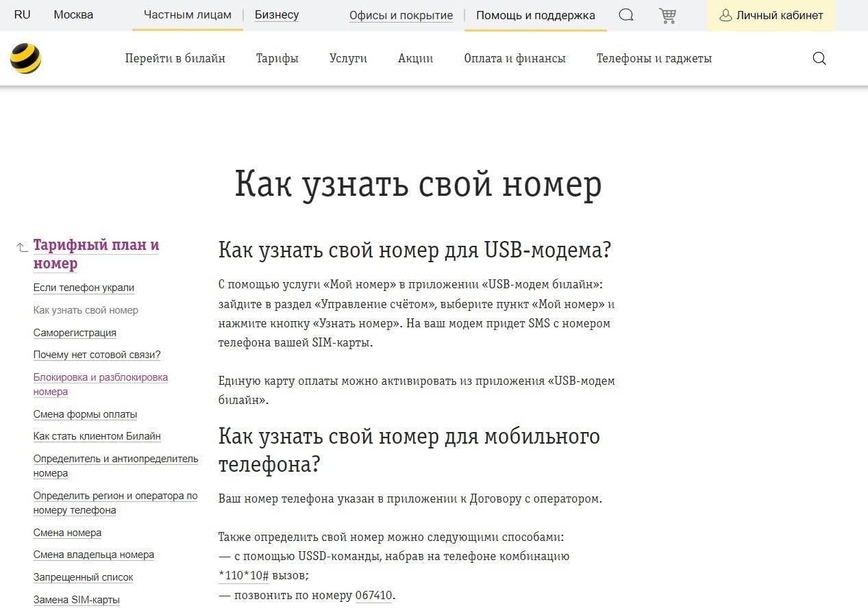Open the Москва city selector
Image resolution: width=868 pixels, height=608 pixels.
tap(73, 14)
